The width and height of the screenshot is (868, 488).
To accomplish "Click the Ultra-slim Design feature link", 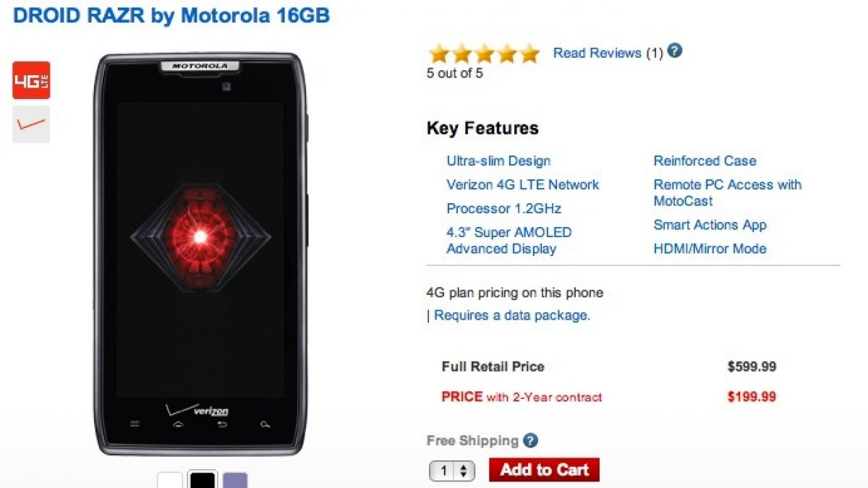I will 498,160.
